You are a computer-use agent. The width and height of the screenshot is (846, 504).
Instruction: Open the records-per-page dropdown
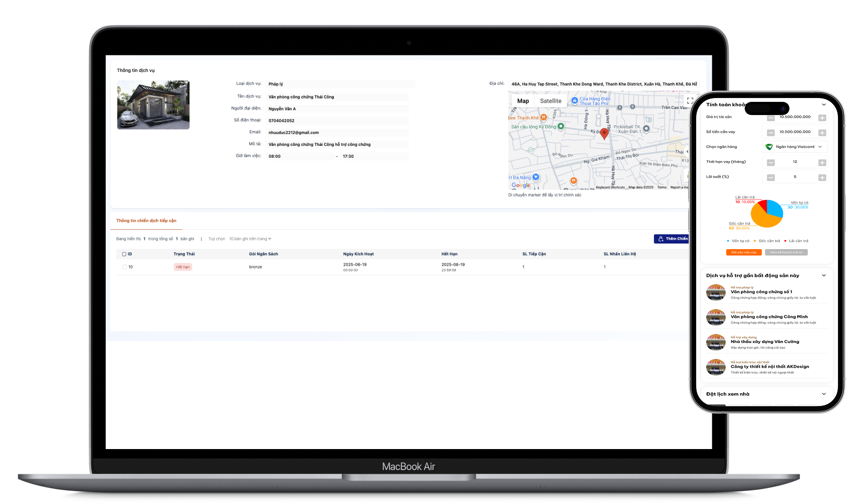coord(250,239)
